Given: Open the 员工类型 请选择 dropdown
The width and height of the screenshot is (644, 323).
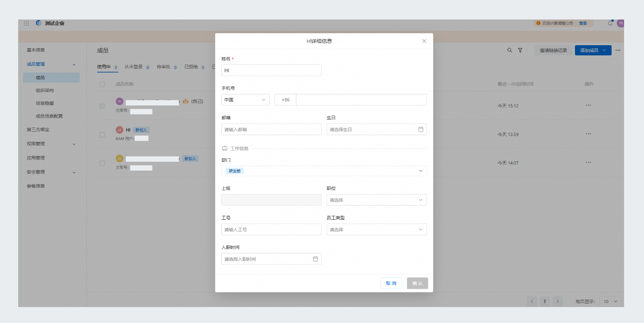Looking at the screenshot, I should coord(377,230).
